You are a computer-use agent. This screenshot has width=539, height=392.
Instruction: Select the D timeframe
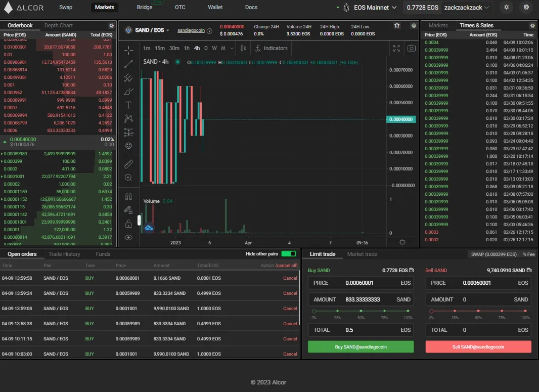click(206, 48)
